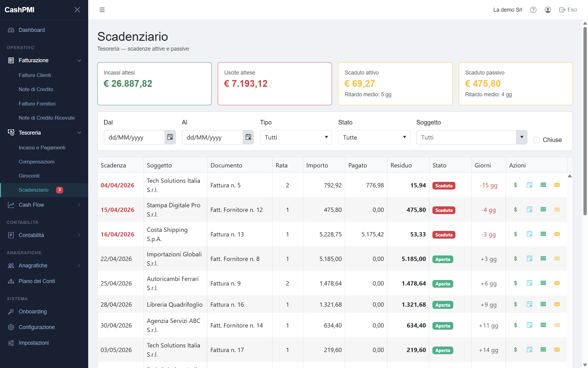
Task: Click envelope icon for Fattura n. 17 row
Action: (x=557, y=350)
